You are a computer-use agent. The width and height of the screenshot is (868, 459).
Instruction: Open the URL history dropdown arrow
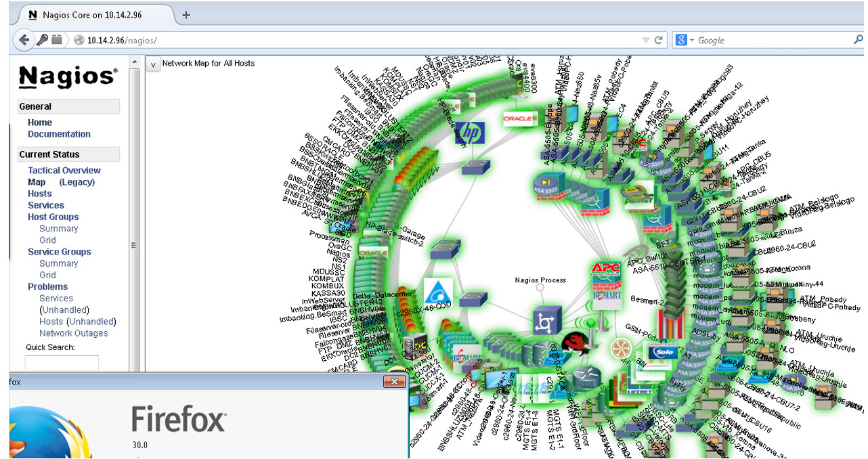[x=646, y=40]
